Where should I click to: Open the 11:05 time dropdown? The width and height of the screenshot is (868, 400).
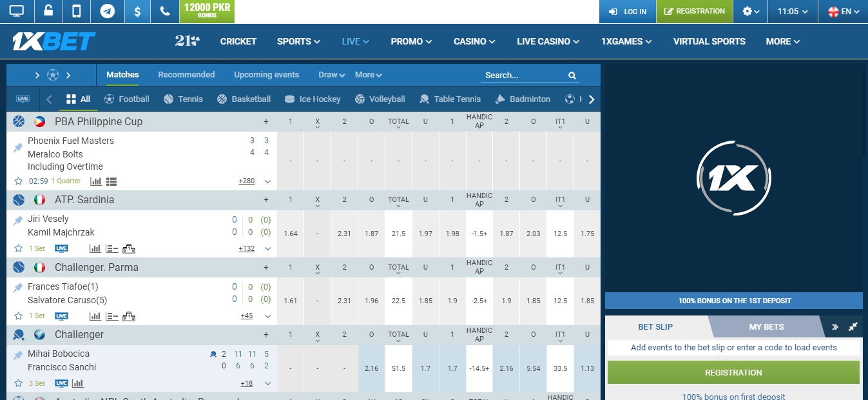click(793, 12)
